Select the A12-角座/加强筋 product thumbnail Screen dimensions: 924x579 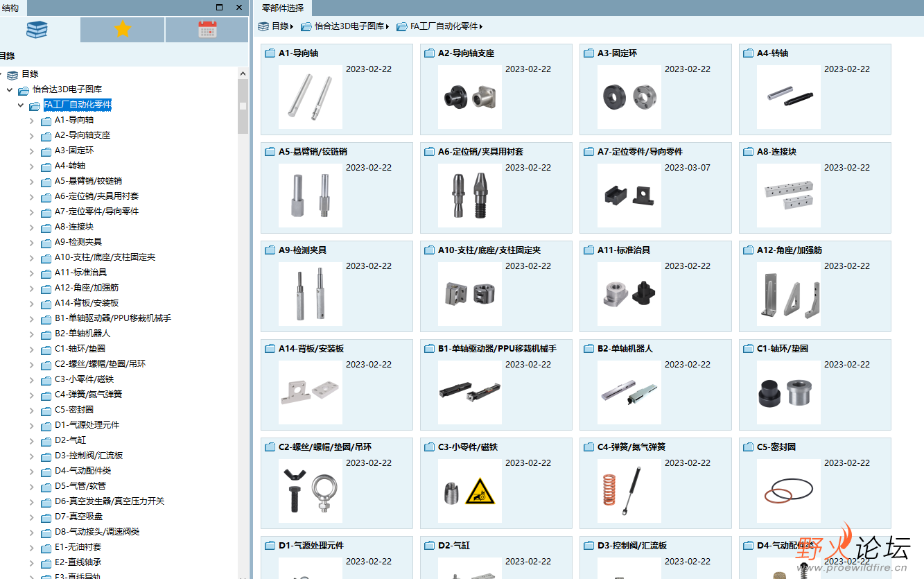coord(789,294)
